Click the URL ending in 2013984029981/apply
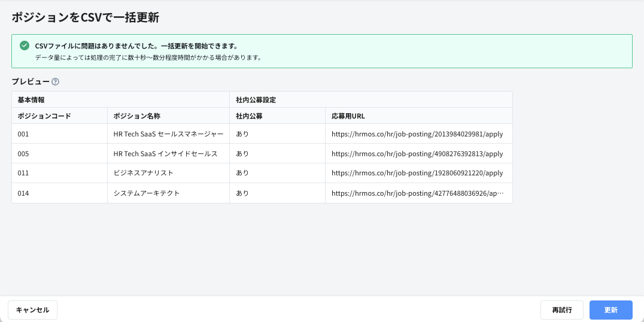Viewport: 644px width, 322px height. click(417, 134)
